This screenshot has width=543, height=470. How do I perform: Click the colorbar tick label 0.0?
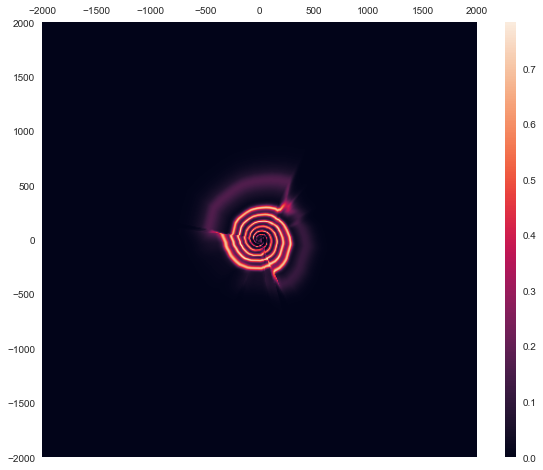coord(529,459)
